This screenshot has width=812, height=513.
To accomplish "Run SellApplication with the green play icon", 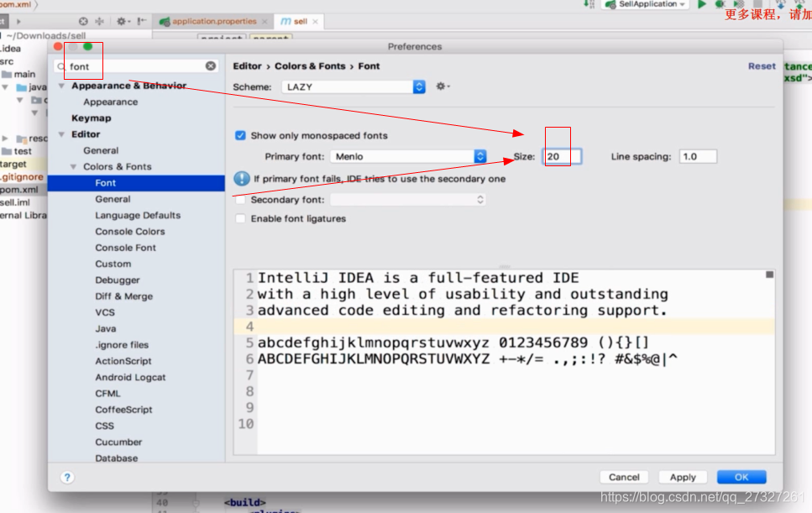I will pos(702,4).
